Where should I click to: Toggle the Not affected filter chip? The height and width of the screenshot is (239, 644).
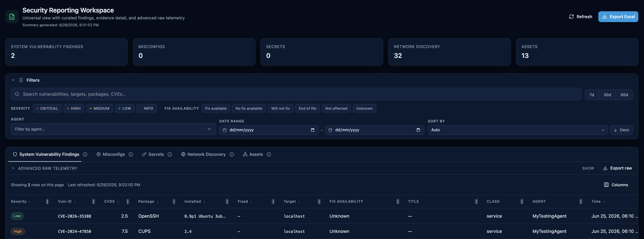(336, 108)
